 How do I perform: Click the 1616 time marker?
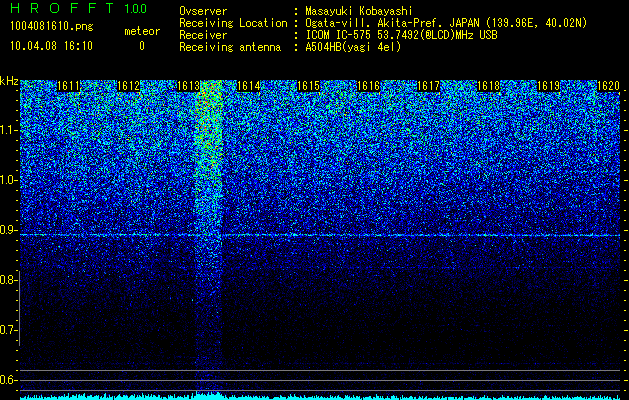368,86
